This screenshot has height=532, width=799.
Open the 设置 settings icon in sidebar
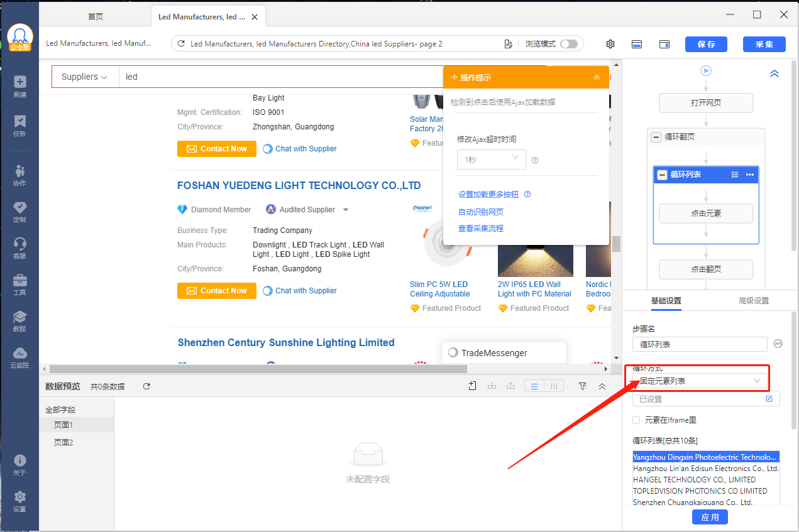19,501
